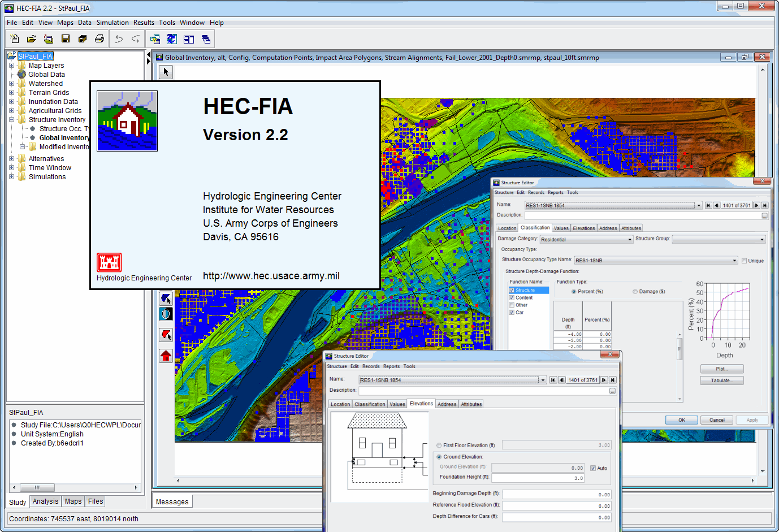This screenshot has width=779, height=532.
Task: Click first window-layout icon after Redo
Action: click(155, 39)
